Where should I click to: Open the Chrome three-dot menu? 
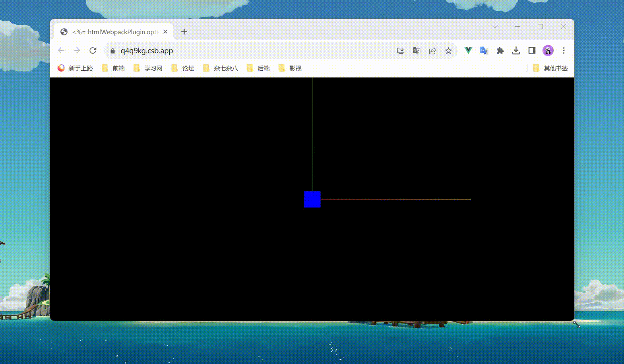click(564, 50)
